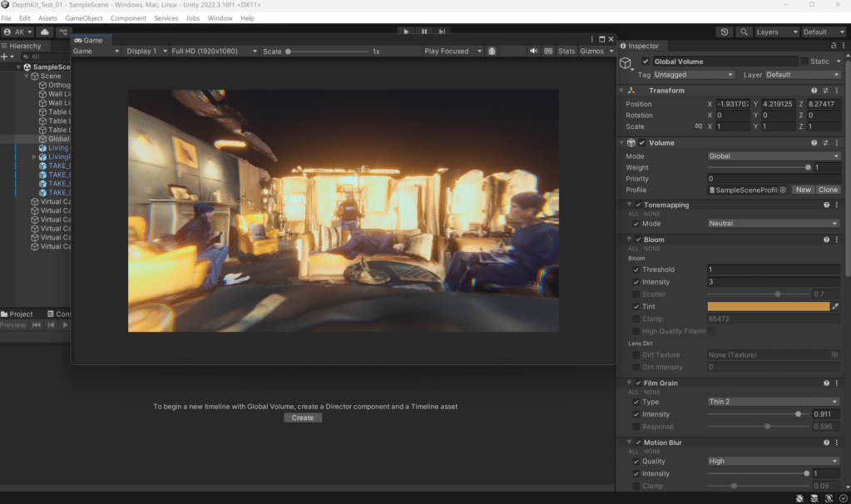The image size is (851, 504).
Task: Open the Undo History icon
Action: pyautogui.click(x=725, y=32)
